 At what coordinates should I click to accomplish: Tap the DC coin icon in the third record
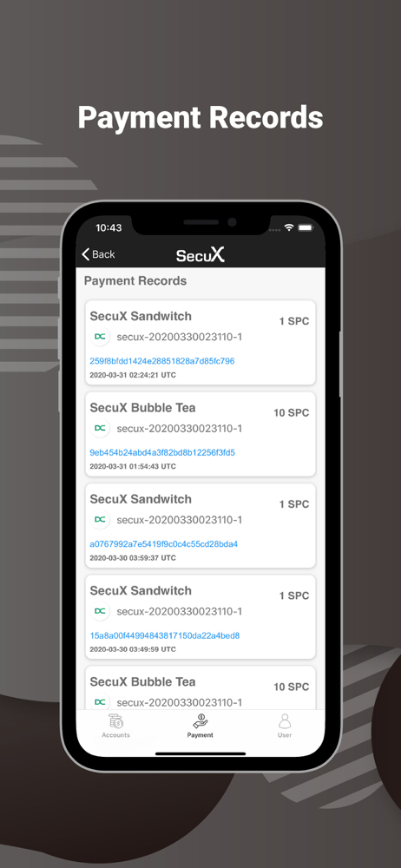[x=101, y=519]
